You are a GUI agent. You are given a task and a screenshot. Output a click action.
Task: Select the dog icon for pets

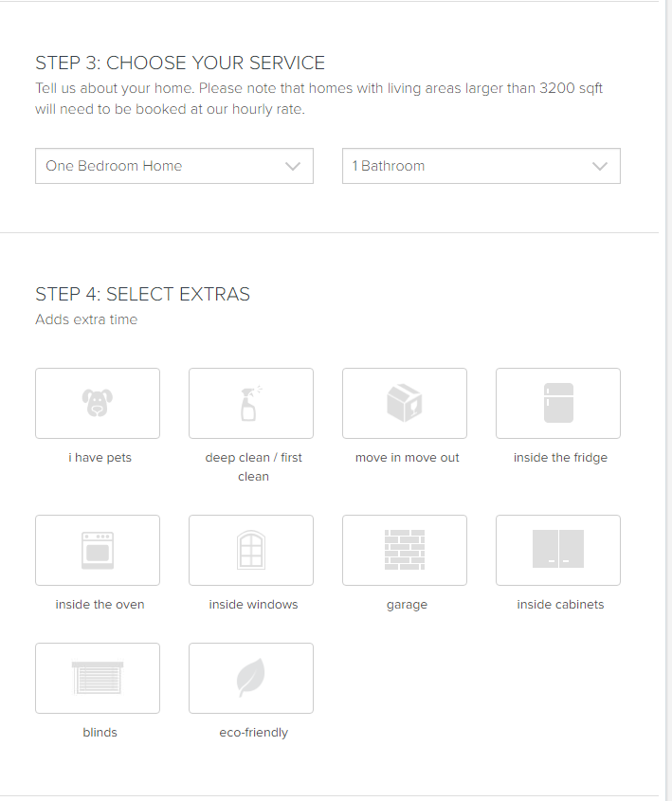point(98,403)
